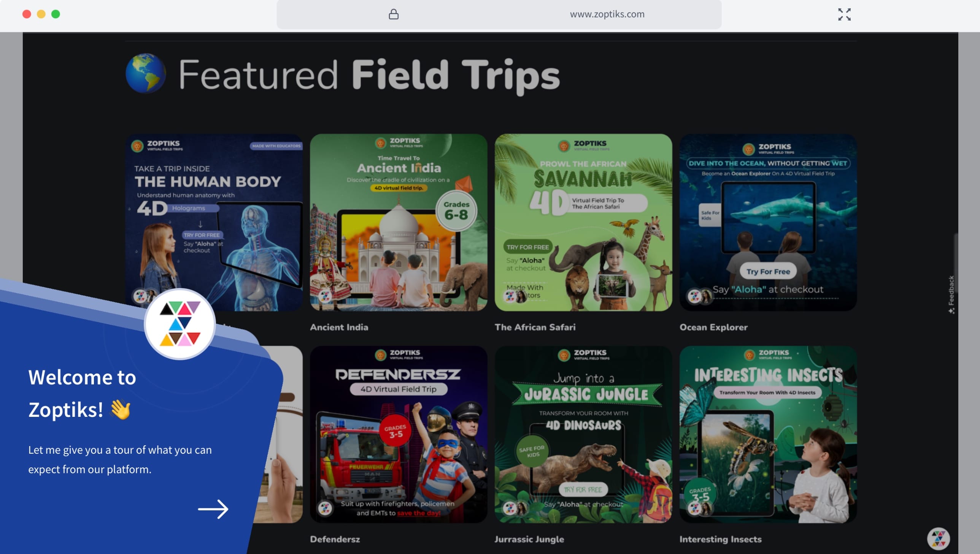Click the Zoptiks logo on welcome popup

click(180, 324)
